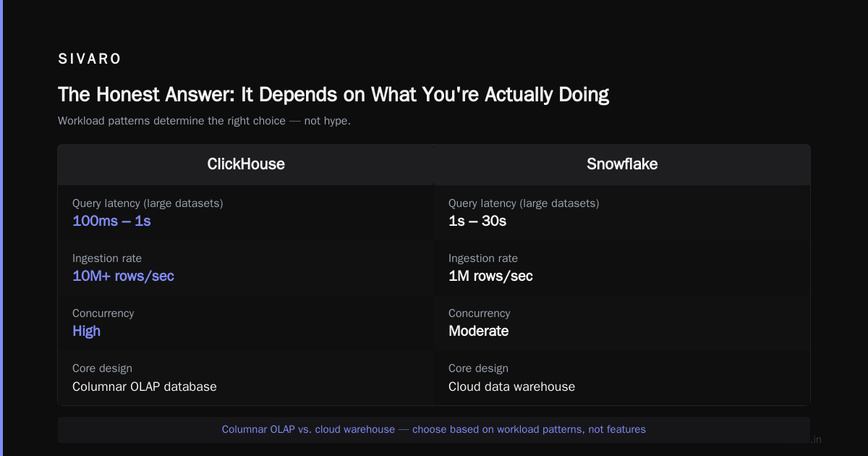
Task: Click the subtitle about workload patterns
Action: [204, 121]
